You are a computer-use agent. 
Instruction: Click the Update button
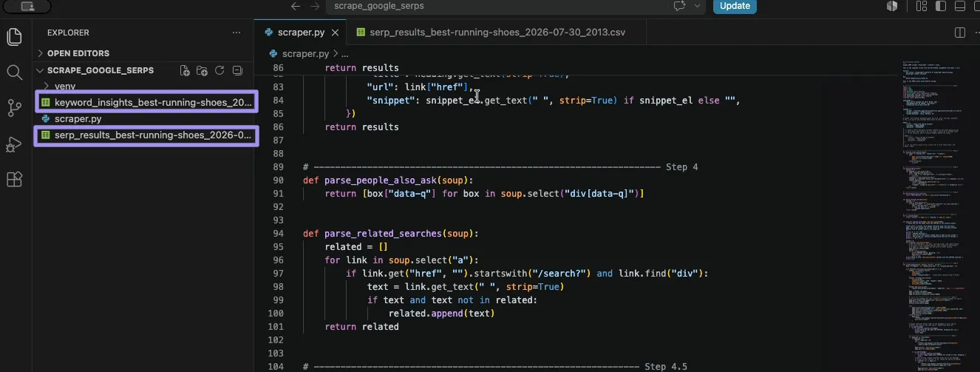point(735,6)
